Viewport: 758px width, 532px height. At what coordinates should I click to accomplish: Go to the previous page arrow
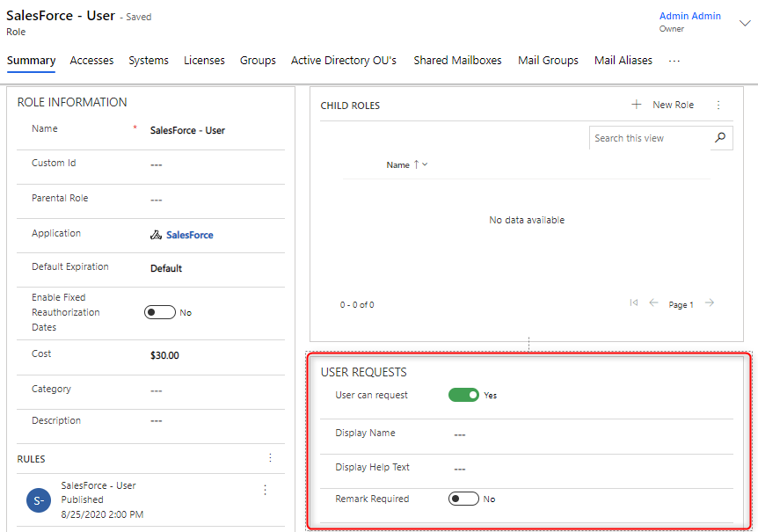(x=653, y=303)
